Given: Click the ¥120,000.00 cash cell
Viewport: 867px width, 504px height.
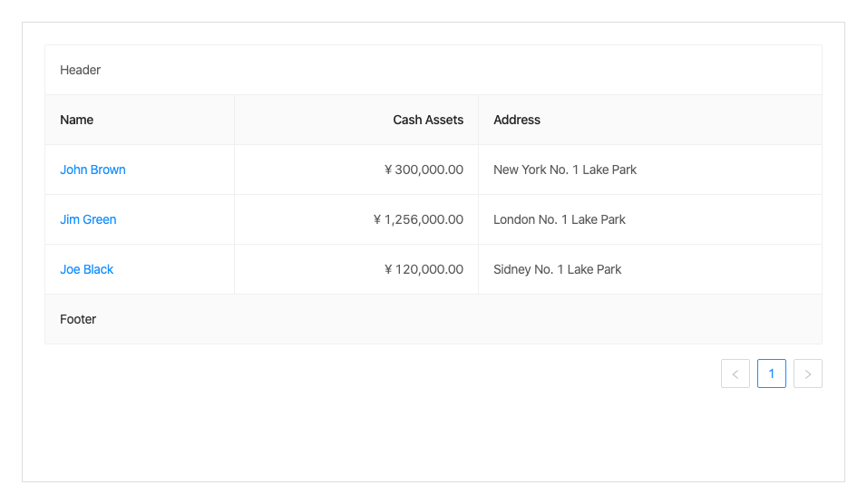Looking at the screenshot, I should pyautogui.click(x=424, y=269).
